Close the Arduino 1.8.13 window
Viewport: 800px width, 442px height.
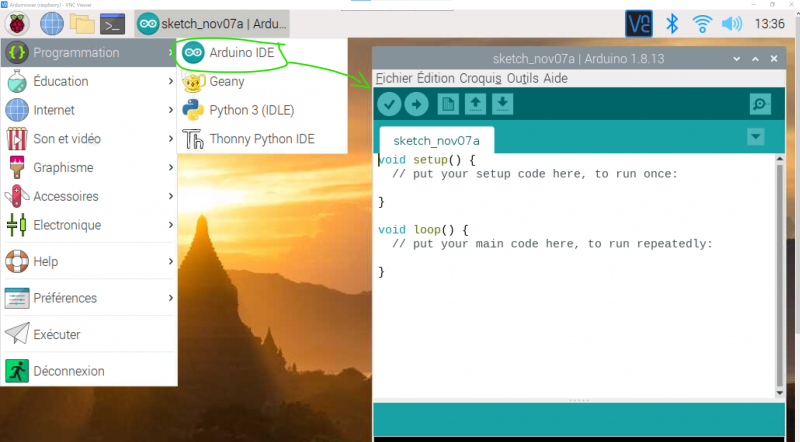pos(774,59)
